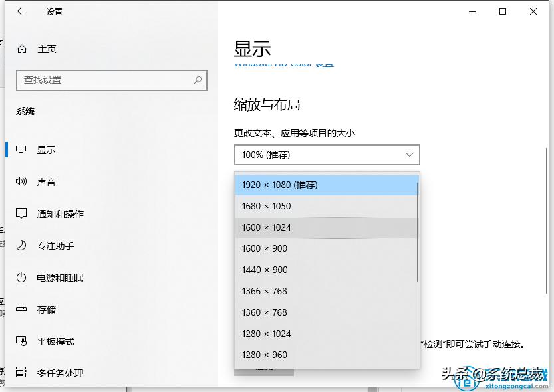The height and width of the screenshot is (392, 554).
Task: Select 1366 × 768 resolution
Action: (x=327, y=291)
